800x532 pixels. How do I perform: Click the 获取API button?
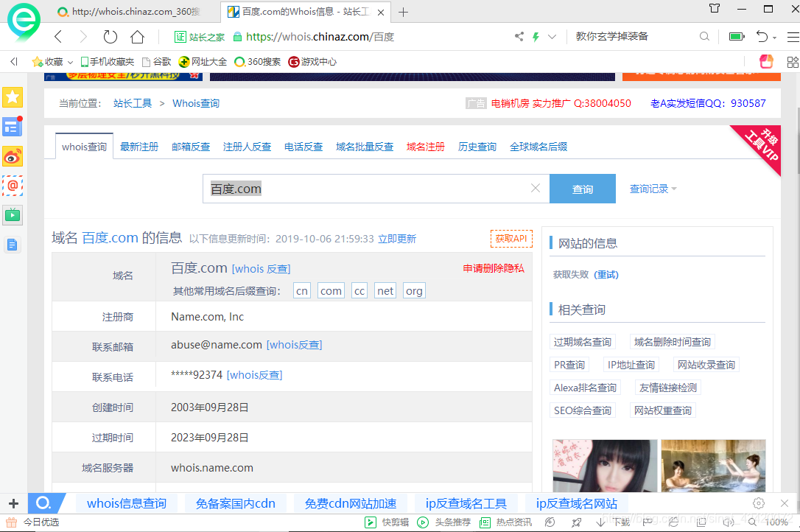[511, 239]
